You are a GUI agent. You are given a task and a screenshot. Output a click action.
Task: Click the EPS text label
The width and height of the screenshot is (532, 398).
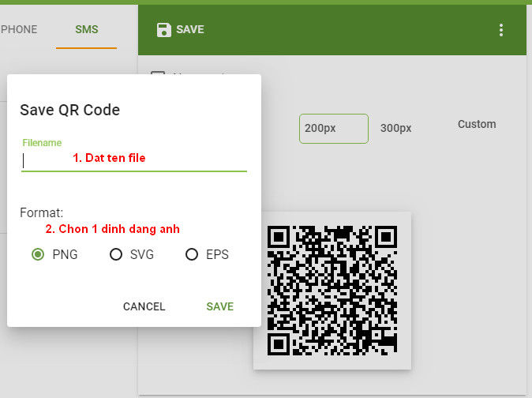coord(217,254)
